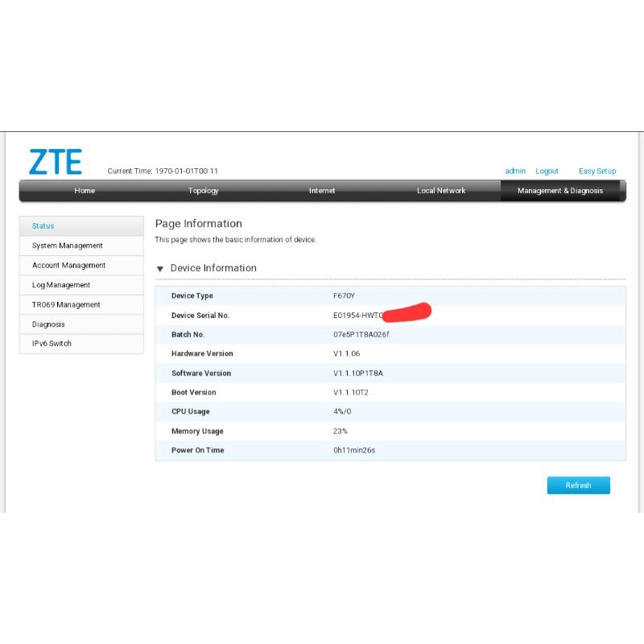
Task: Open System Management sidebar item
Action: coord(81,246)
